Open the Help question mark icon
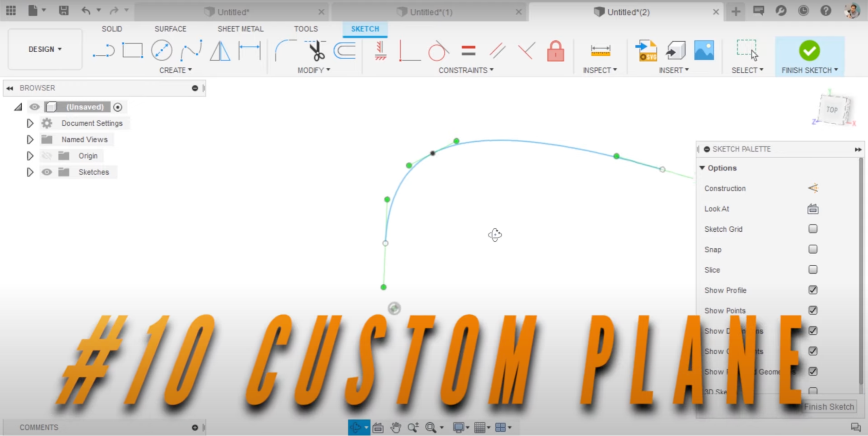The image size is (868, 436). (825, 11)
